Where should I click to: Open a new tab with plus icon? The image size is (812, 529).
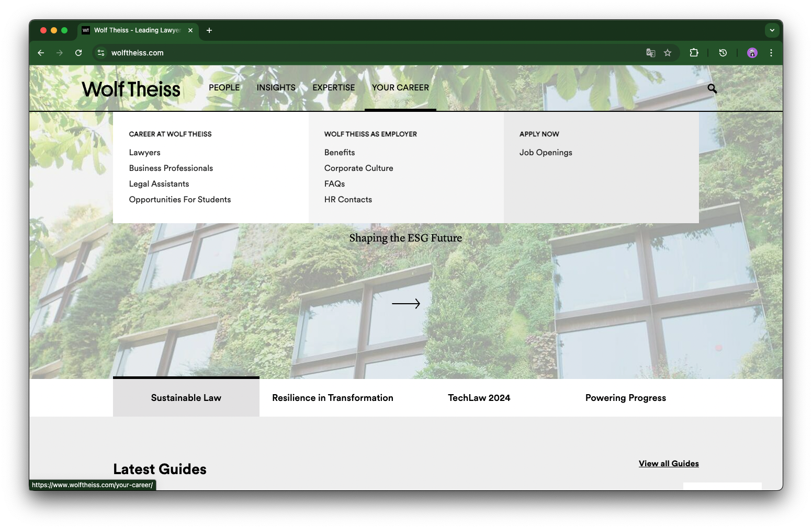pyautogui.click(x=209, y=30)
